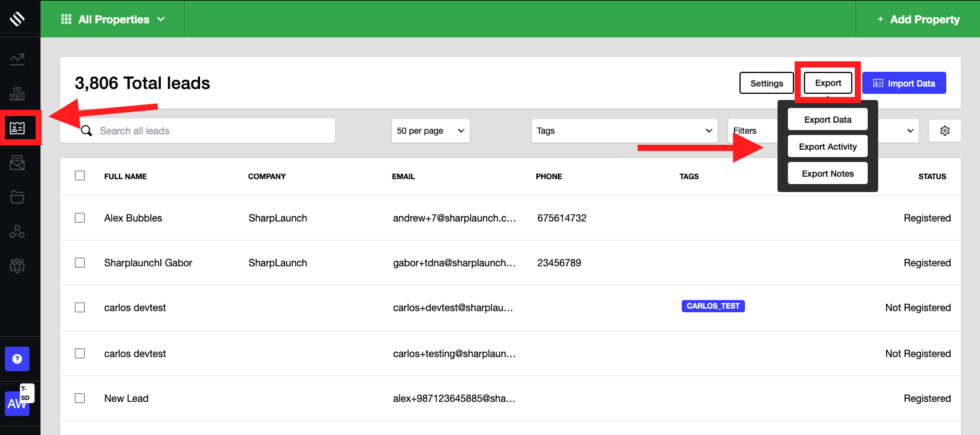Expand the All Properties dropdown
980x435 pixels.
(x=114, y=20)
